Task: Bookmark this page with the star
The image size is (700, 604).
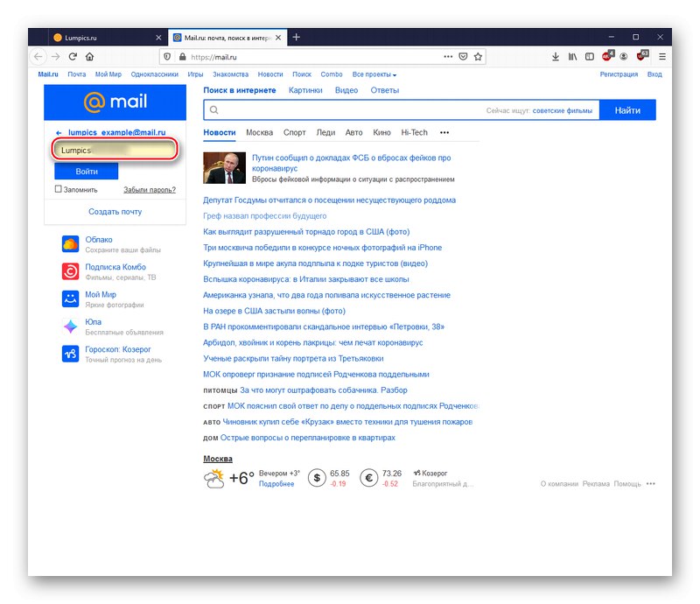Action: (x=478, y=57)
